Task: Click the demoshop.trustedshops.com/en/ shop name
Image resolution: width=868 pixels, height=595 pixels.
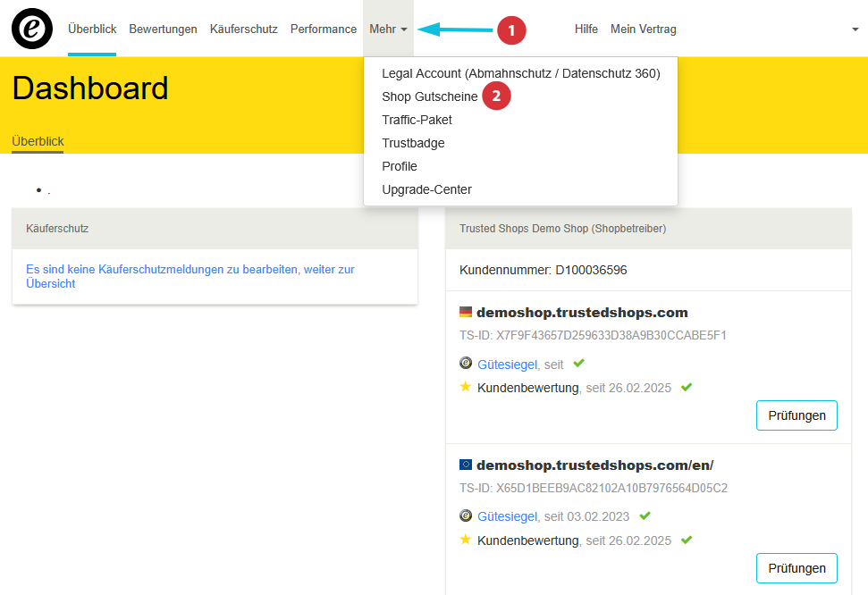Action: (595, 465)
